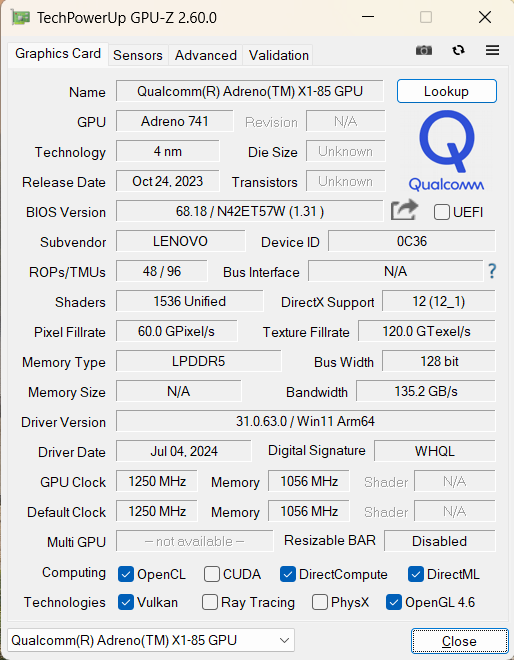Expand the GPU selection dropdown arrow

[285, 641]
